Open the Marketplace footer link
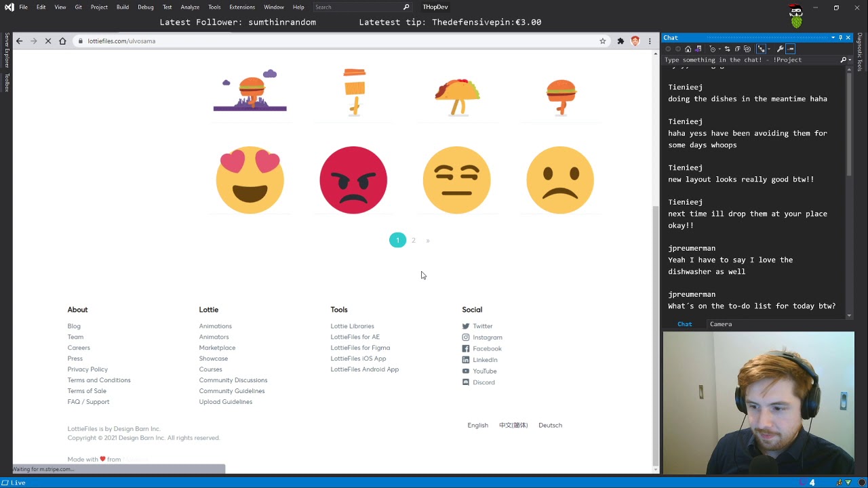The image size is (868, 488). [217, 348]
